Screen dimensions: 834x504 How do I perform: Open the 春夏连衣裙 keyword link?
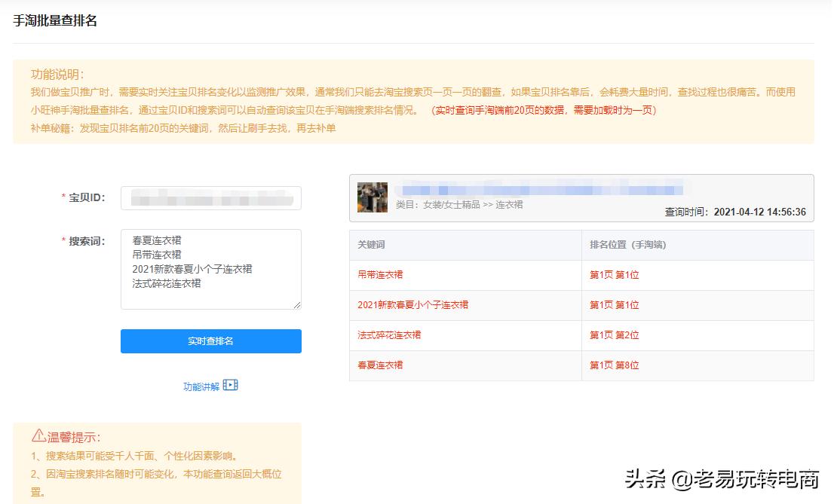(x=380, y=365)
